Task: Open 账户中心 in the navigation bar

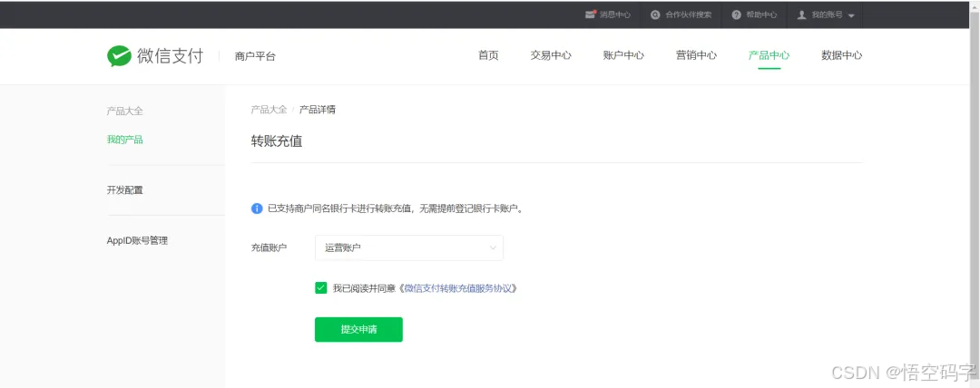Action: pyautogui.click(x=623, y=55)
